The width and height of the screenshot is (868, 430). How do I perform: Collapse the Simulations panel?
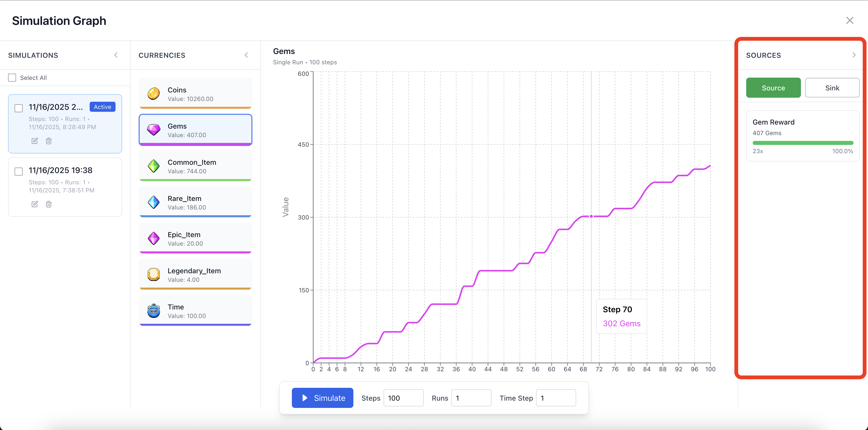(116, 55)
